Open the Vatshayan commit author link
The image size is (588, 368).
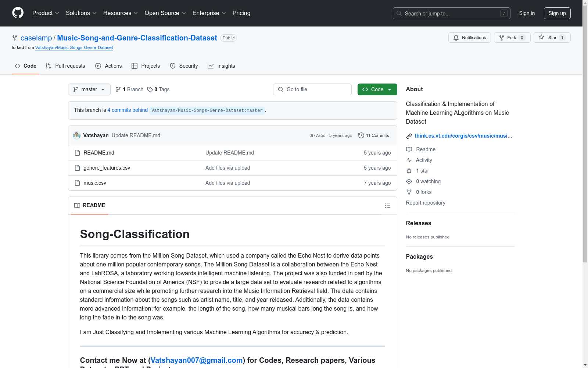coord(96,135)
